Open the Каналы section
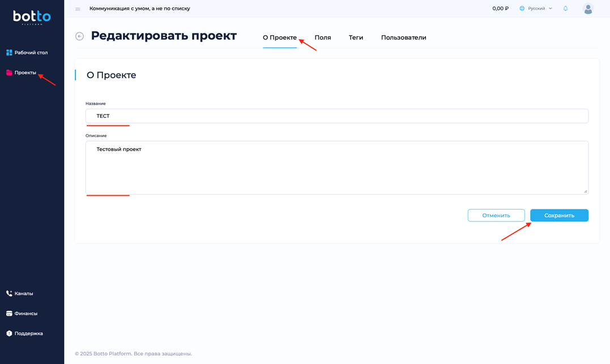Screen dimensions: 610x364 tap(23, 293)
